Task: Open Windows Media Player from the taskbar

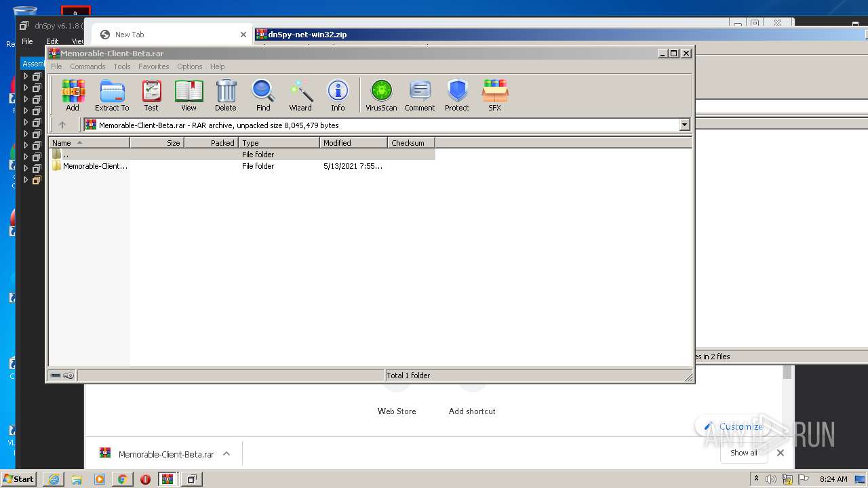Action: 100,479
